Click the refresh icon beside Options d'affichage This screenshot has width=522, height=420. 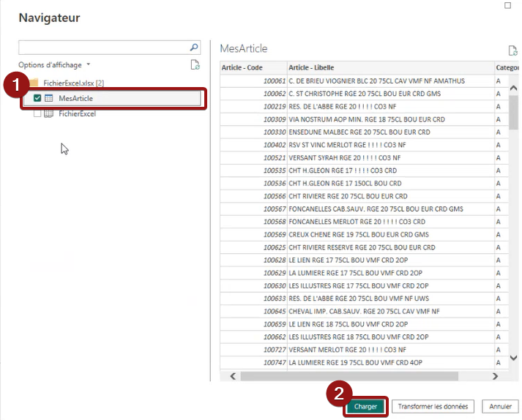tap(195, 65)
